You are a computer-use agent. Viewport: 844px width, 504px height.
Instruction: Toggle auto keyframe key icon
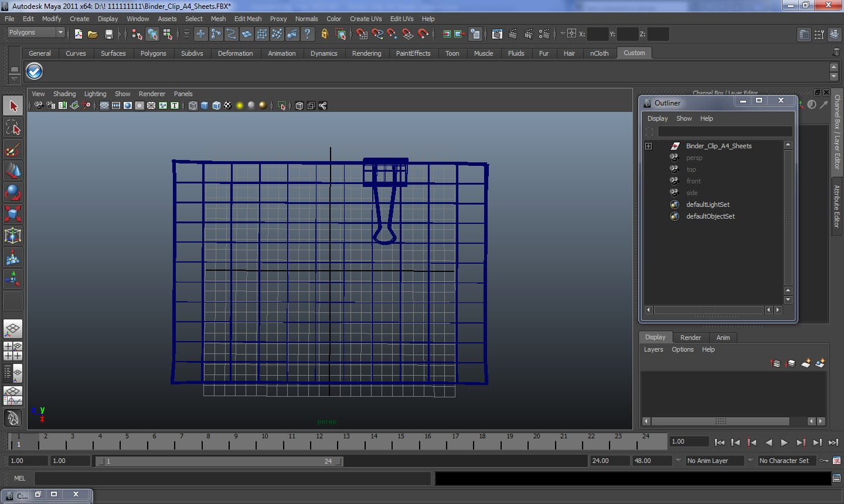point(825,461)
